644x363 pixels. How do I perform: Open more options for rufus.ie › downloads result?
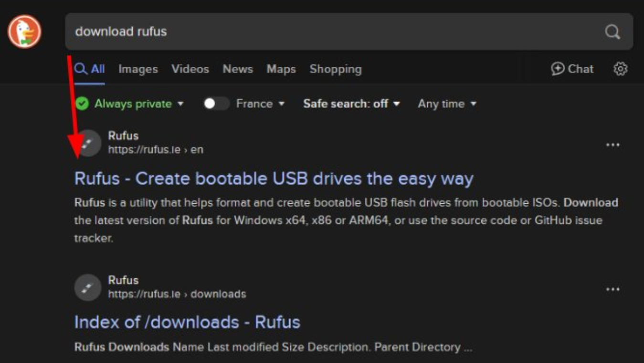coord(612,289)
